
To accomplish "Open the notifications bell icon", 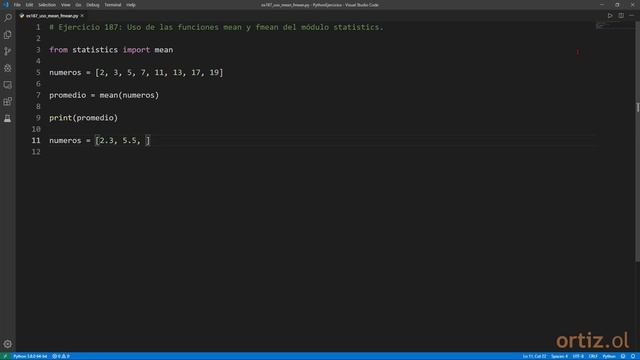I will [x=633, y=356].
